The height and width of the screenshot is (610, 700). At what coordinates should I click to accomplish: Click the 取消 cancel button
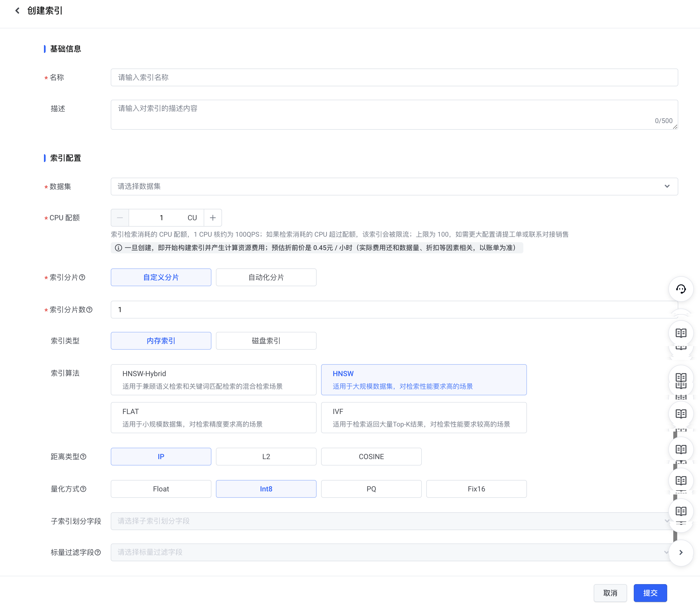(x=610, y=593)
